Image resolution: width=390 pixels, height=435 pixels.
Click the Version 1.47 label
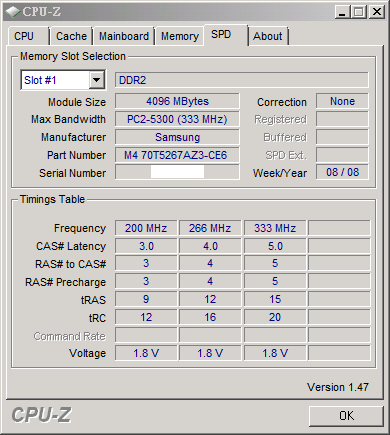[338, 387]
